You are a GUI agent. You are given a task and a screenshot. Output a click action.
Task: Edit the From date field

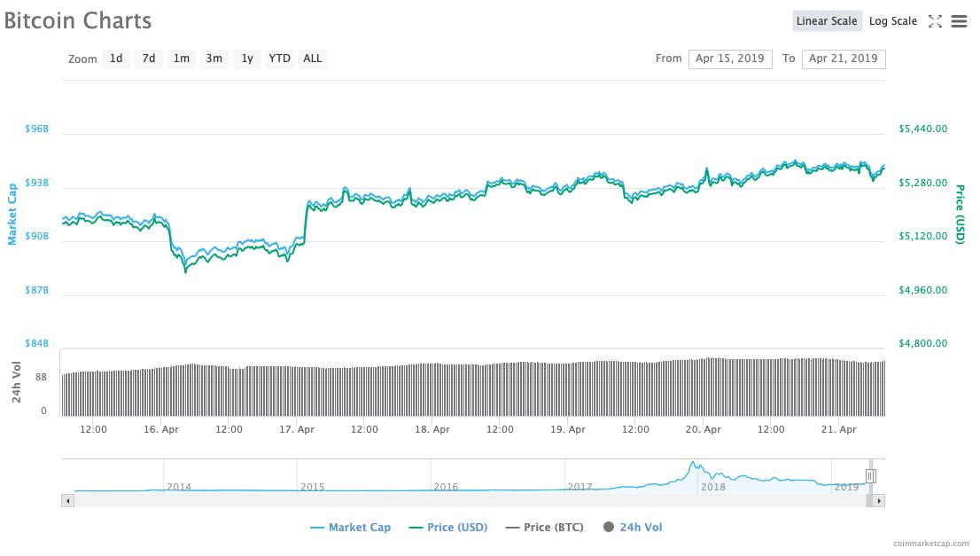[730, 59]
